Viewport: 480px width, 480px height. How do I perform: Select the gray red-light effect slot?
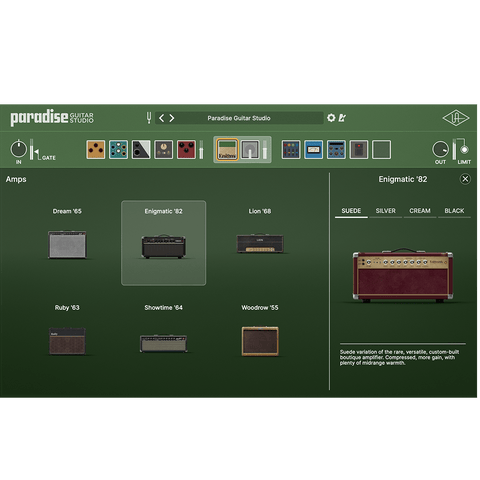[x=359, y=149]
